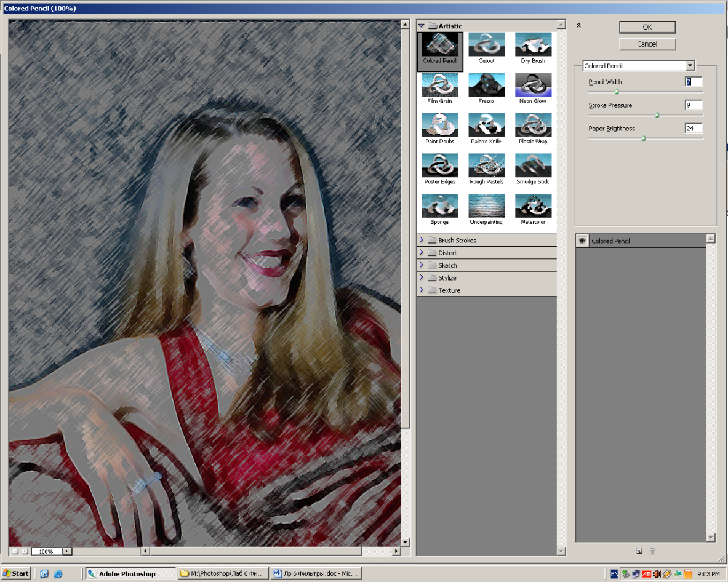Click the Stroke Pressure value field
728x582 pixels.
click(x=694, y=105)
